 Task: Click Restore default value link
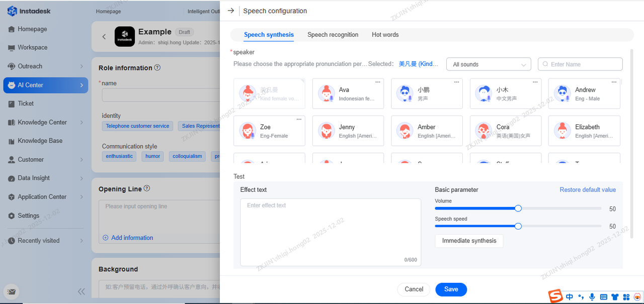(587, 190)
